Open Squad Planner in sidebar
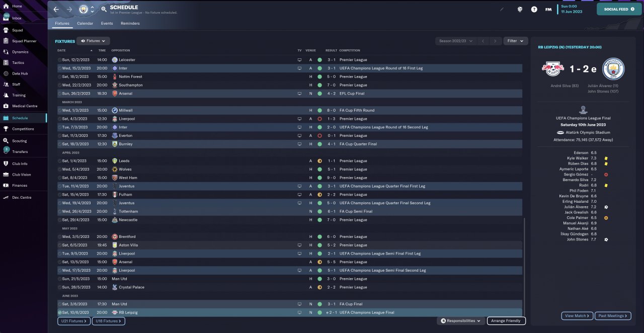The image size is (644, 333). [24, 41]
